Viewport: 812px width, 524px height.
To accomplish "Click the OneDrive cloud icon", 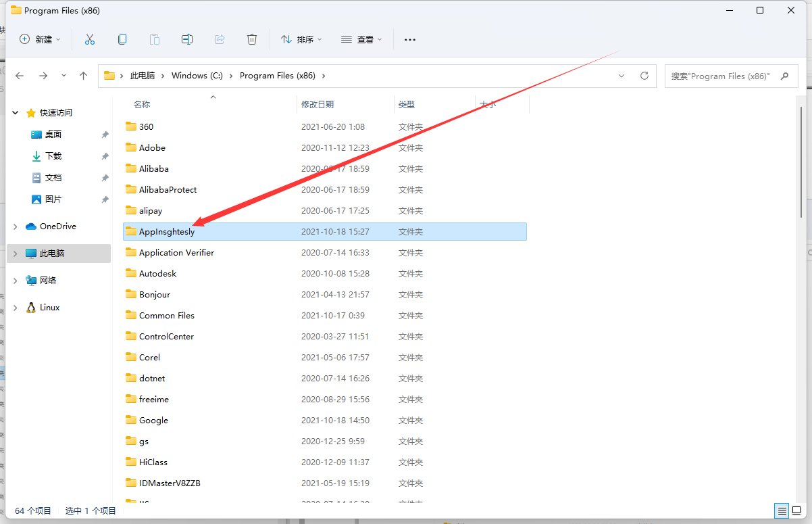I will pos(31,227).
